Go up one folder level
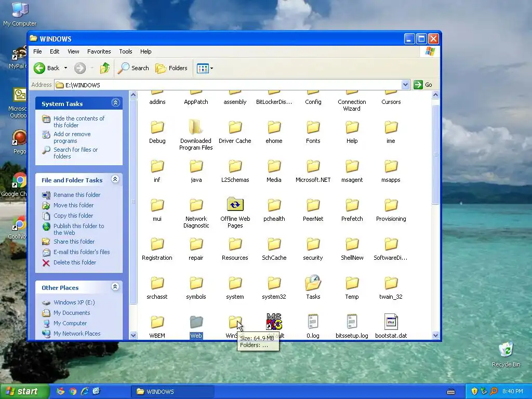 [x=105, y=68]
